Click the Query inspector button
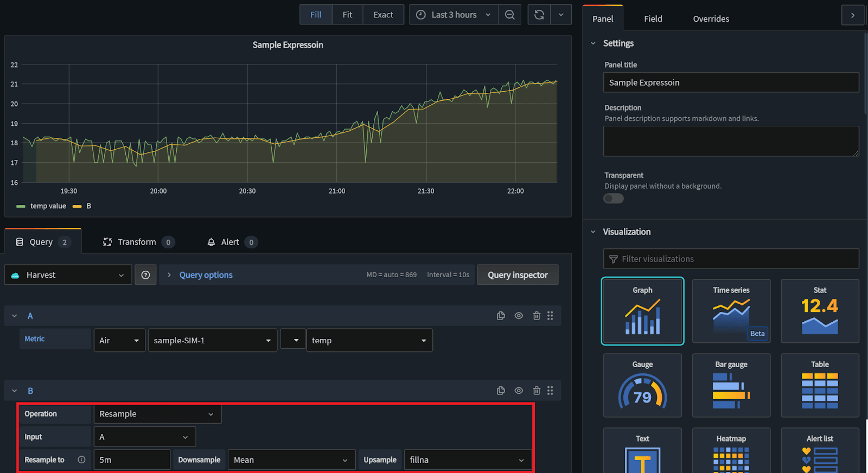This screenshot has height=473, width=868. click(518, 275)
